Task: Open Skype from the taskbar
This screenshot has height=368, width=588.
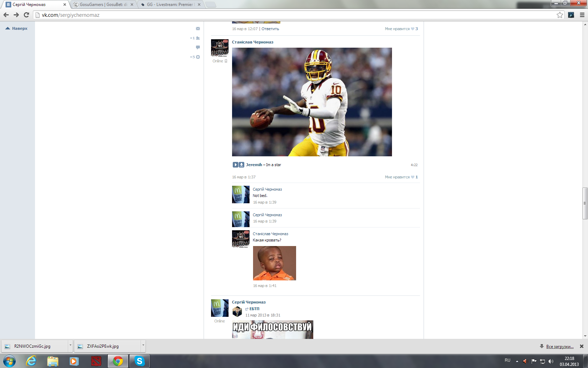Action: (x=139, y=361)
